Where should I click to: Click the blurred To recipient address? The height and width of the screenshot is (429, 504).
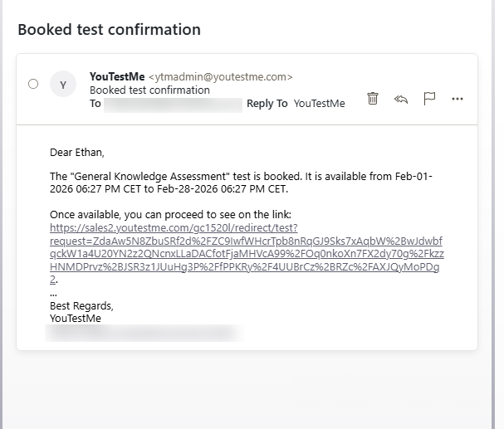(173, 105)
